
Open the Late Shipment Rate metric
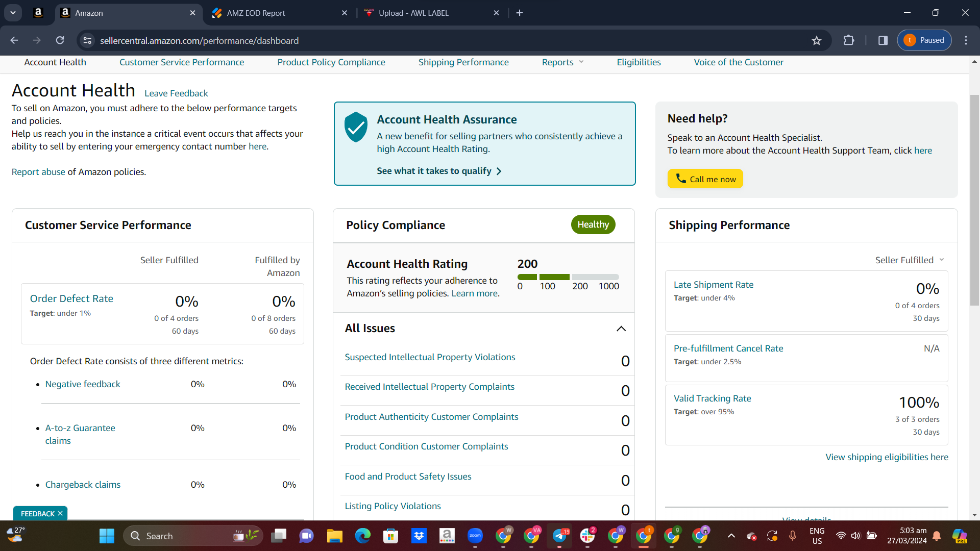click(x=713, y=285)
